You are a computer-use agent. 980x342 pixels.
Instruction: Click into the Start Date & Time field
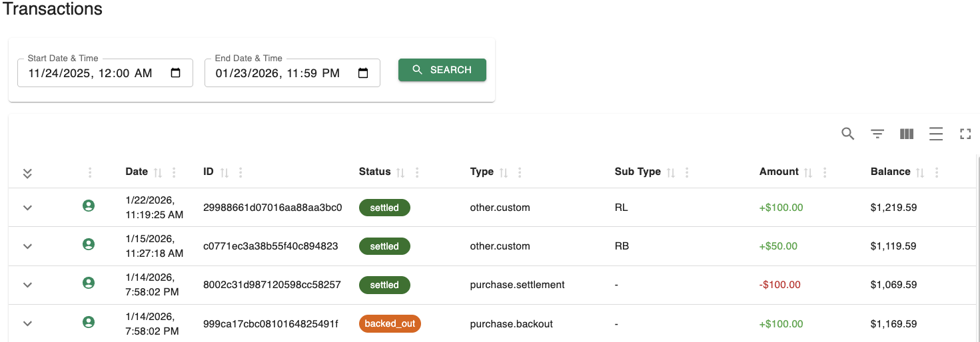click(93, 73)
